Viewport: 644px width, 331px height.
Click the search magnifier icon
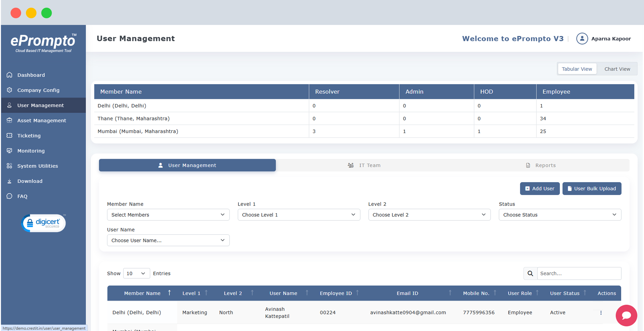[530, 273]
